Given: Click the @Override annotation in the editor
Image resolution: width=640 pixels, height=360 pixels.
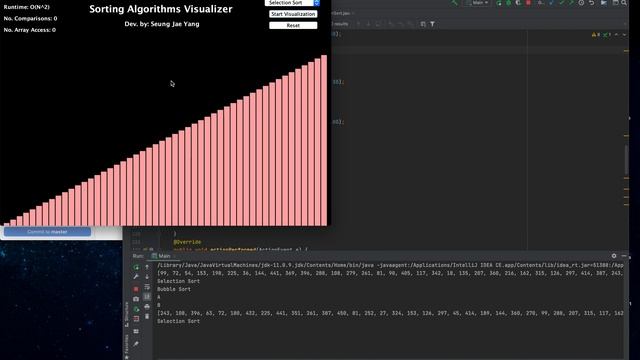Looking at the screenshot, I should click(187, 242).
